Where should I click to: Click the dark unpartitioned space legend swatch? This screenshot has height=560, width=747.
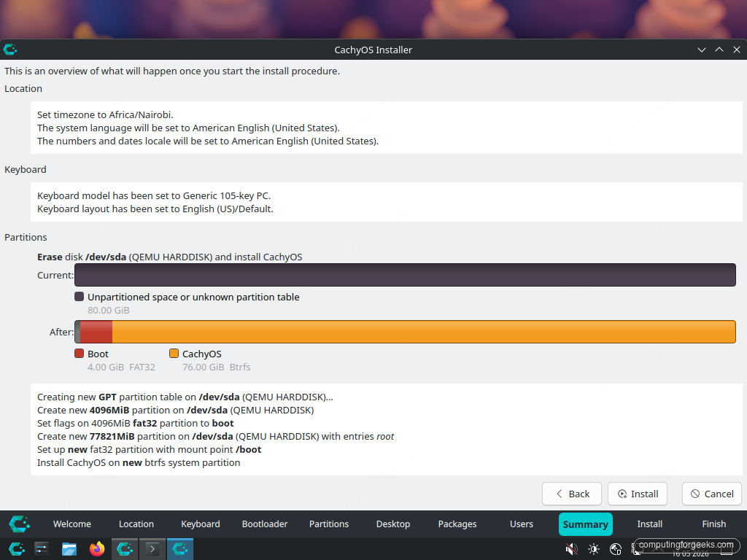pos(79,297)
